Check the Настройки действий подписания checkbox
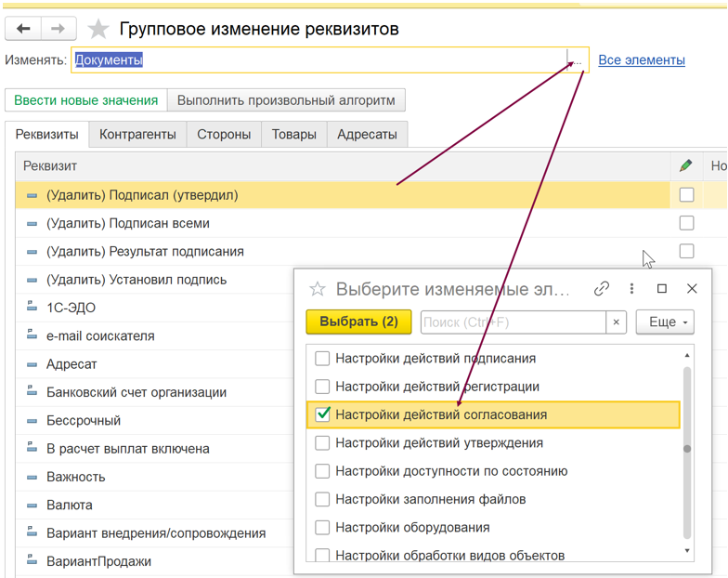The image size is (728, 578). point(322,359)
